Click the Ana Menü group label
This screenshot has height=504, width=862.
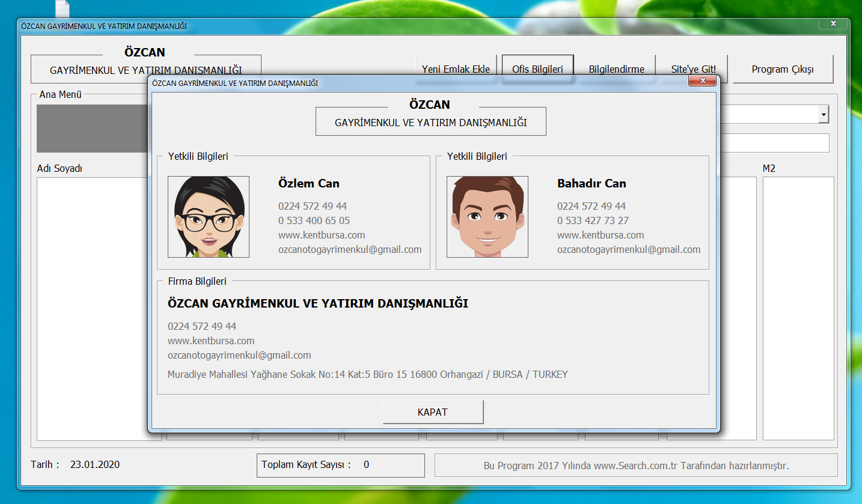pyautogui.click(x=61, y=94)
